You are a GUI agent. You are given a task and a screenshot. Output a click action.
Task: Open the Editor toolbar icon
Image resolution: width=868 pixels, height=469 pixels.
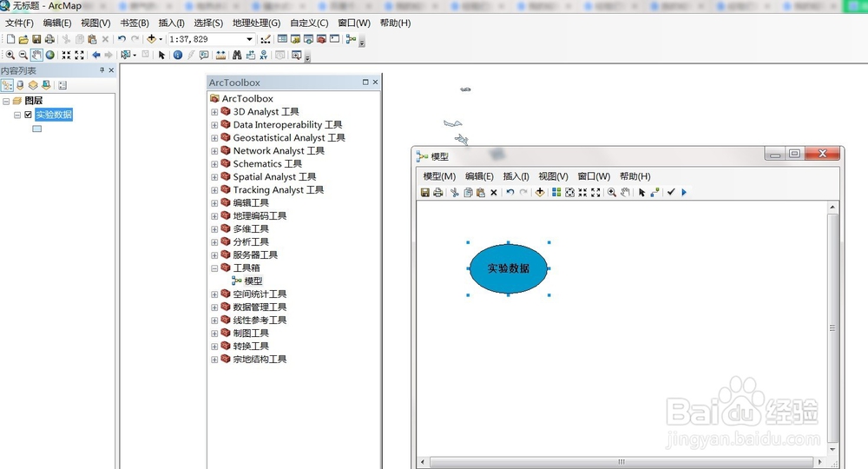[x=266, y=39]
